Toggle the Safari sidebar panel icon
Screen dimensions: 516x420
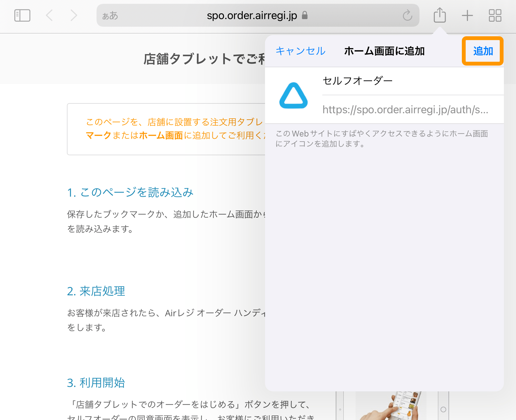pyautogui.click(x=22, y=15)
